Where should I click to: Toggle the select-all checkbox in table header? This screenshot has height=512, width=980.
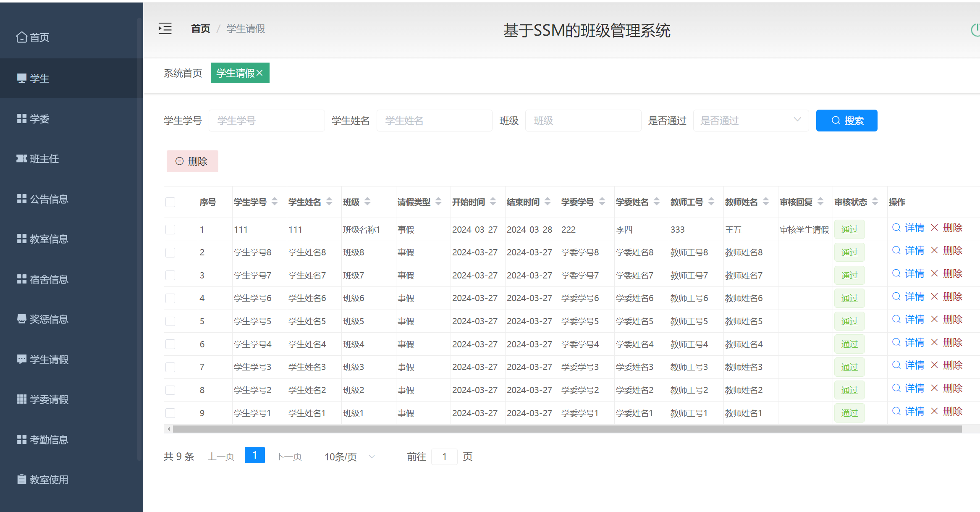pos(170,202)
